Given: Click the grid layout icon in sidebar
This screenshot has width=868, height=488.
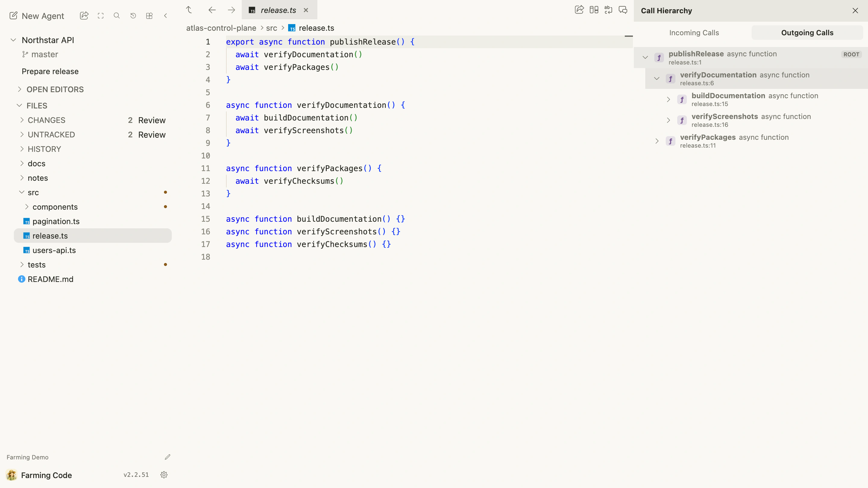Looking at the screenshot, I should pyautogui.click(x=149, y=15).
